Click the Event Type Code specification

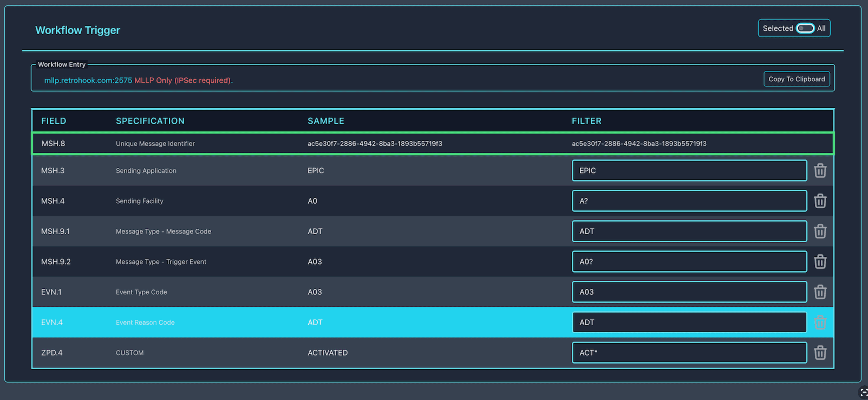tap(141, 292)
